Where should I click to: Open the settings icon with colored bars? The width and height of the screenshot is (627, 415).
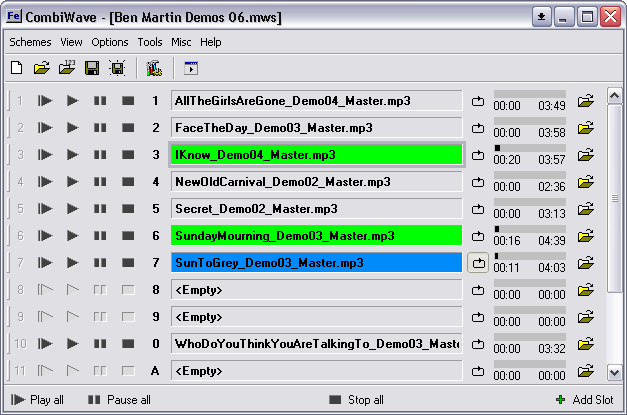point(154,68)
